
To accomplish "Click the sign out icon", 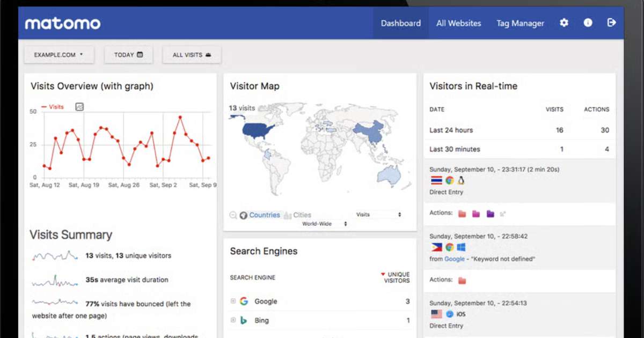I will tap(611, 23).
